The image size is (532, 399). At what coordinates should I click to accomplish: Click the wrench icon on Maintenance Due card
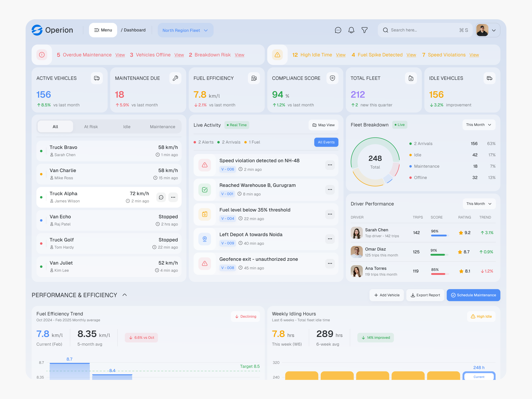coord(175,78)
